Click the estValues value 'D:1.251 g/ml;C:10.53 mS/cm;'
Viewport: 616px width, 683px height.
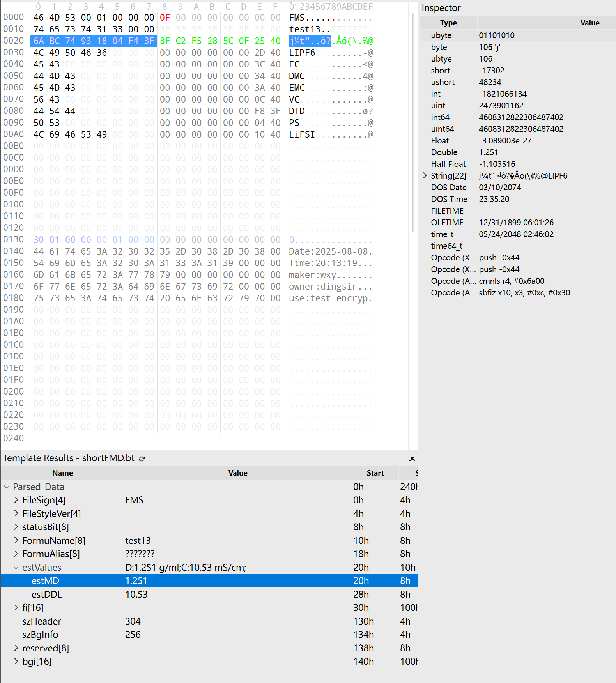pos(186,568)
